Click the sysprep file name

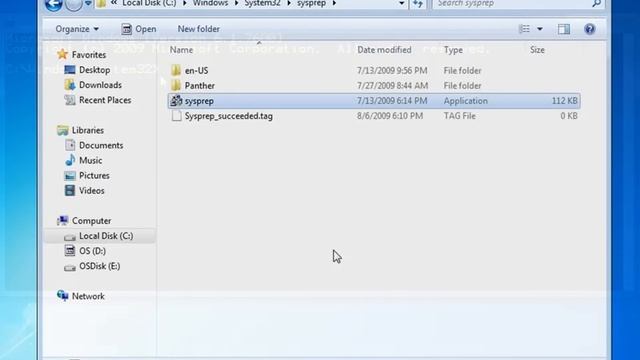[x=199, y=101]
